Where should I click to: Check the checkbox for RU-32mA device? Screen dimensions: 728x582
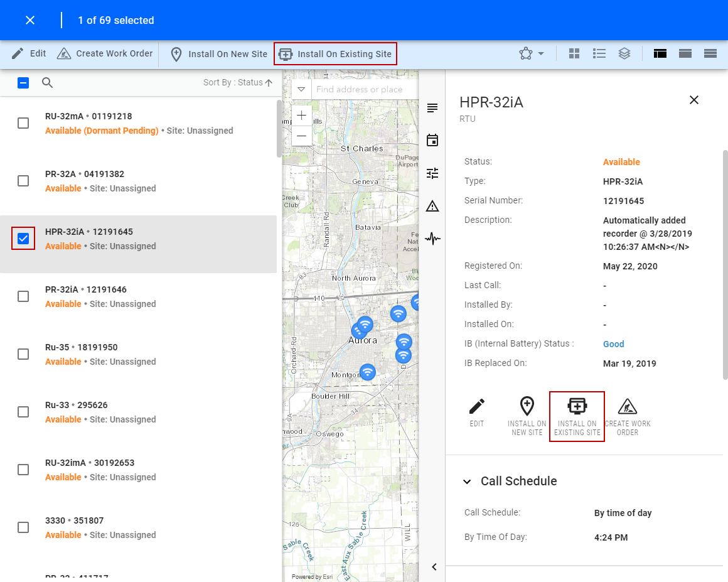click(x=23, y=123)
